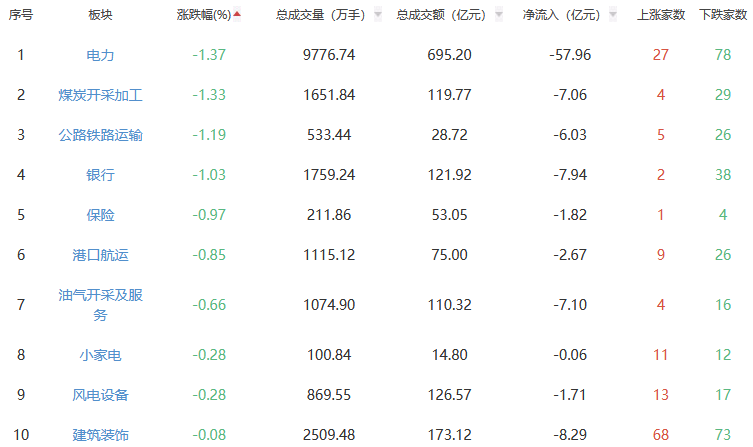Sort by 上涨家数 column header
This screenshot has height=447, width=753.
(661, 15)
